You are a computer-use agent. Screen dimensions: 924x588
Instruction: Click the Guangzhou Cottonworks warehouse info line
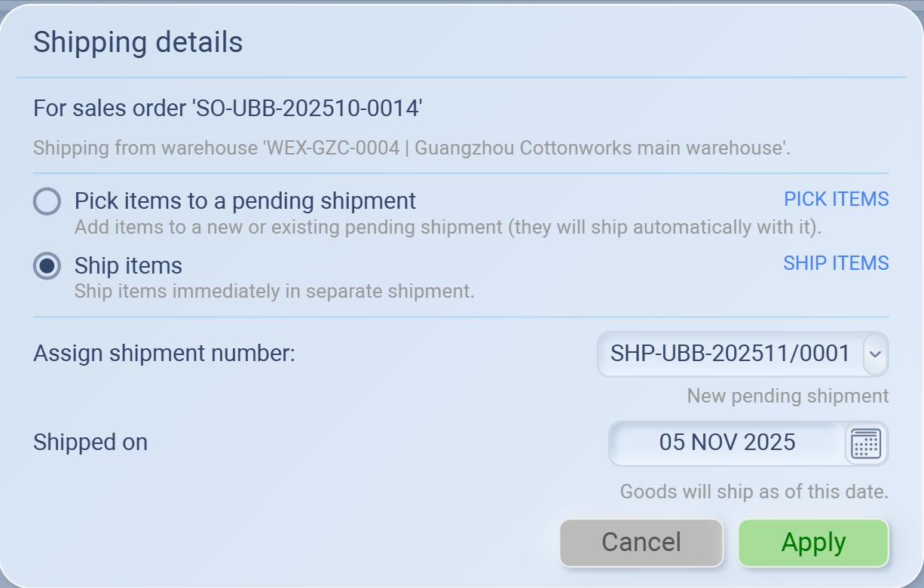tap(412, 148)
